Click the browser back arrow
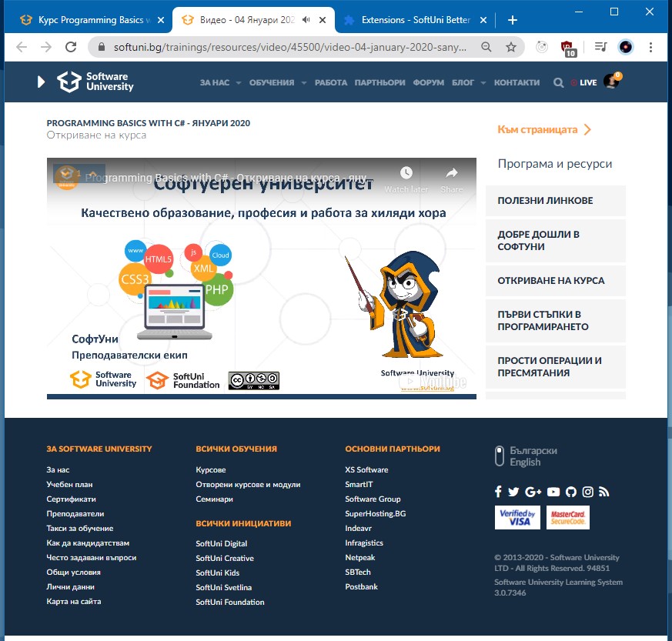This screenshot has width=672, height=641. 22,47
